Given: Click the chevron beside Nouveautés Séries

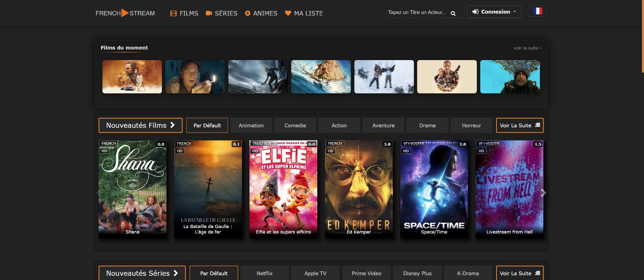Looking at the screenshot, I should click(x=175, y=273).
